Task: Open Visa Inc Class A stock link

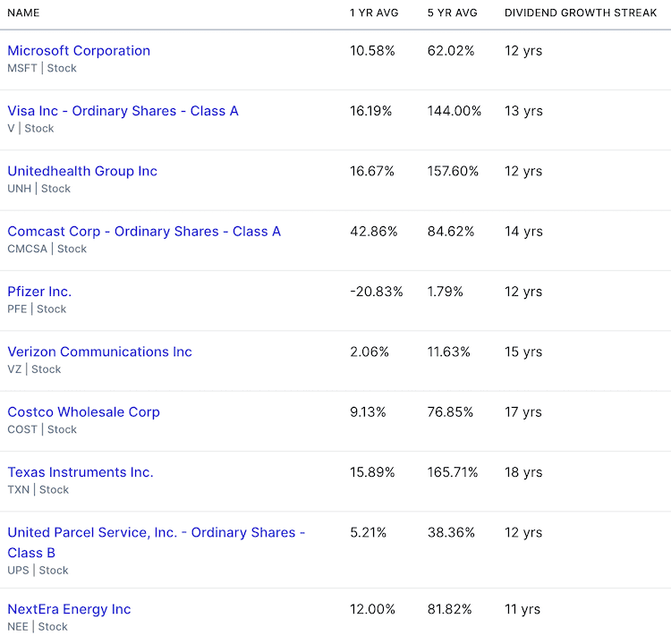Action: tap(123, 111)
